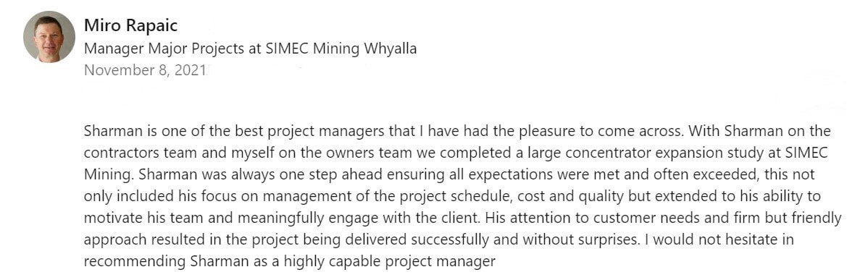Image resolution: width=868 pixels, height=280 pixels.
Task: Click the November 8, 2021 date
Action: coord(145,71)
